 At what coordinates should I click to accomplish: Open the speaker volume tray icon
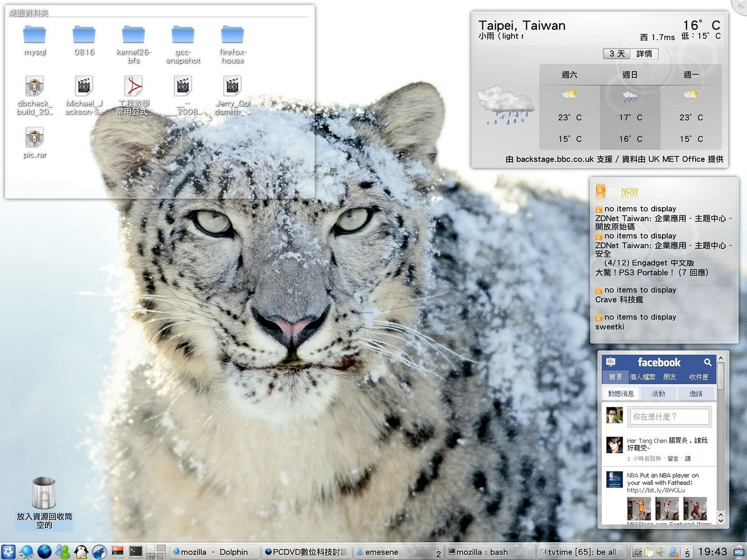click(660, 552)
